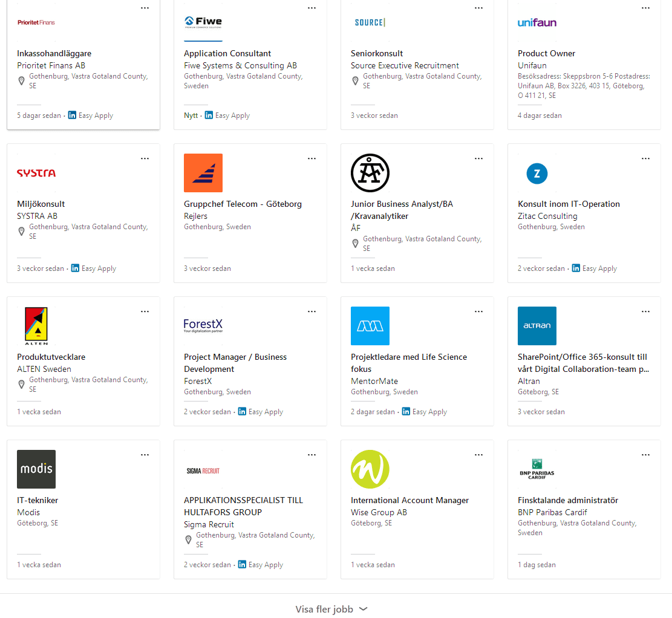
Task: Open more options for Application Consultant card
Action: click(x=312, y=8)
